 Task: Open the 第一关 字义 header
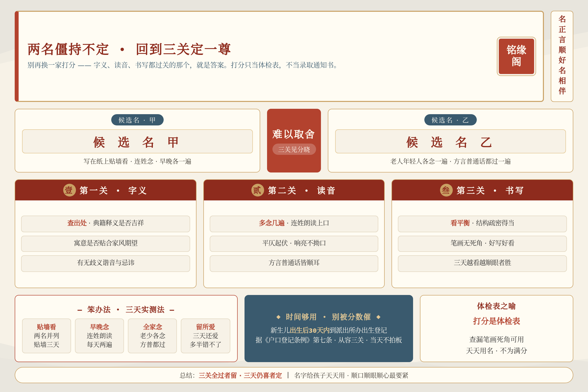point(106,190)
